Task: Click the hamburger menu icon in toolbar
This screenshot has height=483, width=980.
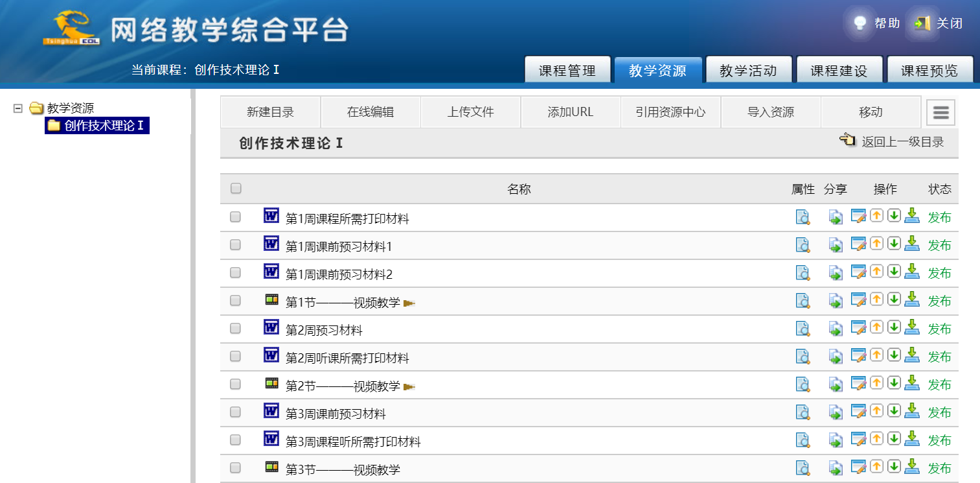Action: (940, 113)
